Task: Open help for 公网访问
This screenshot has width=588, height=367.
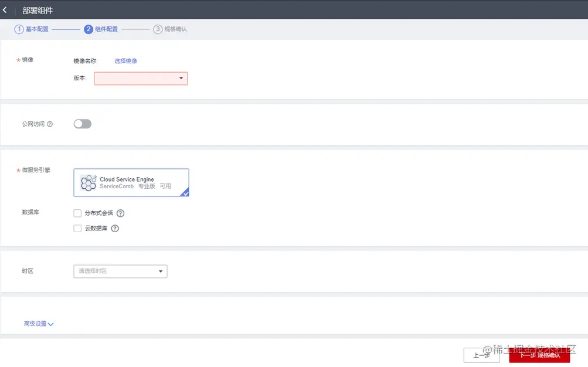Action: click(x=50, y=124)
